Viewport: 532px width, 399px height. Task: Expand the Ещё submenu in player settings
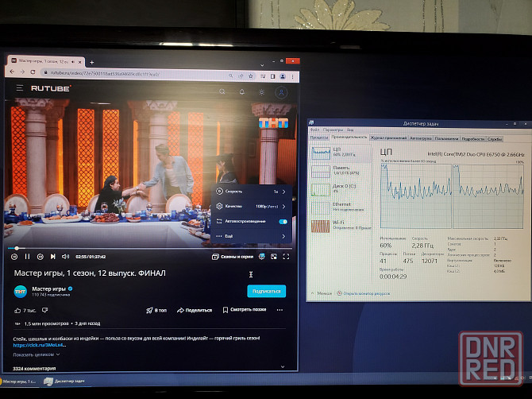click(251, 236)
